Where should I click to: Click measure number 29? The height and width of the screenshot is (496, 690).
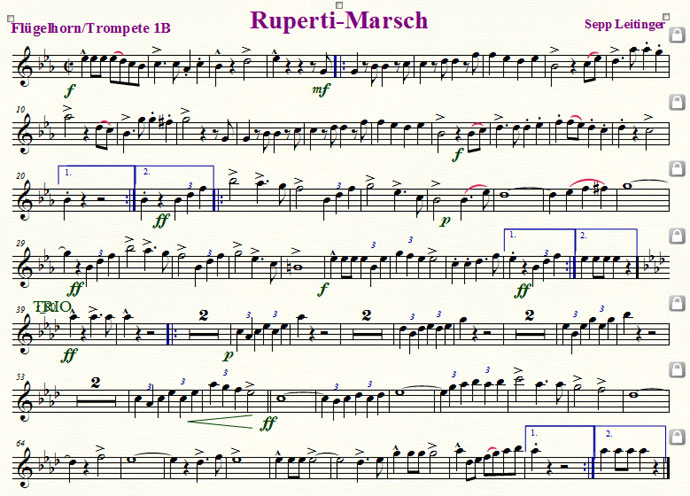pyautogui.click(x=21, y=243)
